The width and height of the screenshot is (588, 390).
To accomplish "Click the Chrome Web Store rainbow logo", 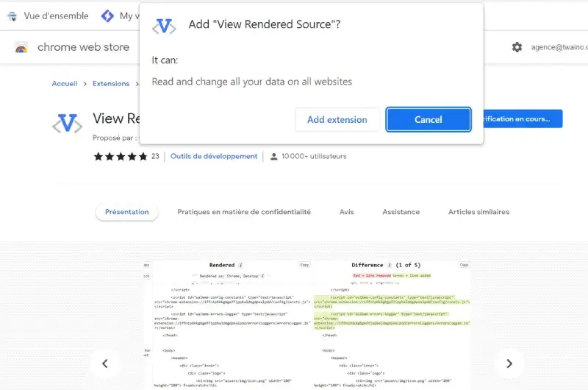I will pos(21,47).
